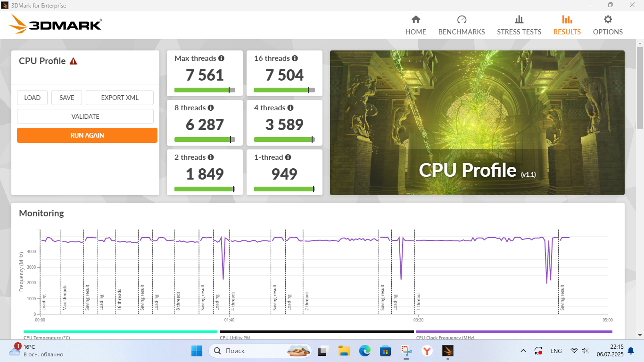Image resolution: width=644 pixels, height=362 pixels.
Task: Export the result with EXPORT XML
Action: [x=120, y=98]
